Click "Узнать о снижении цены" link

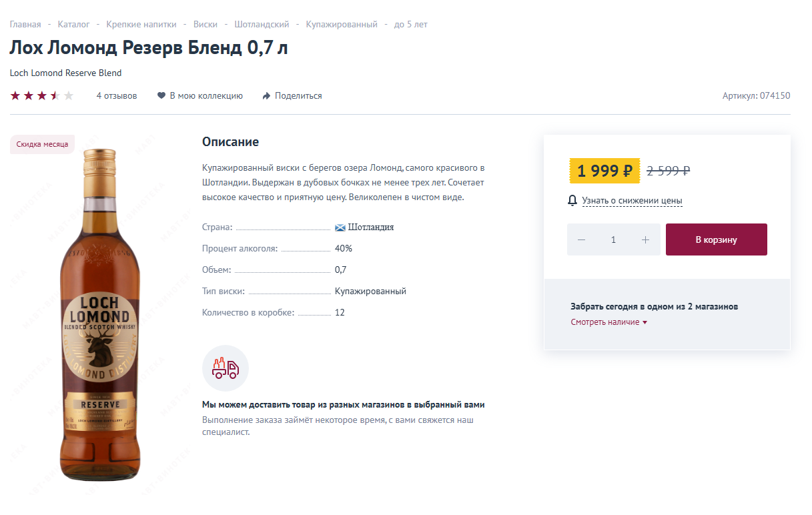[x=632, y=201]
